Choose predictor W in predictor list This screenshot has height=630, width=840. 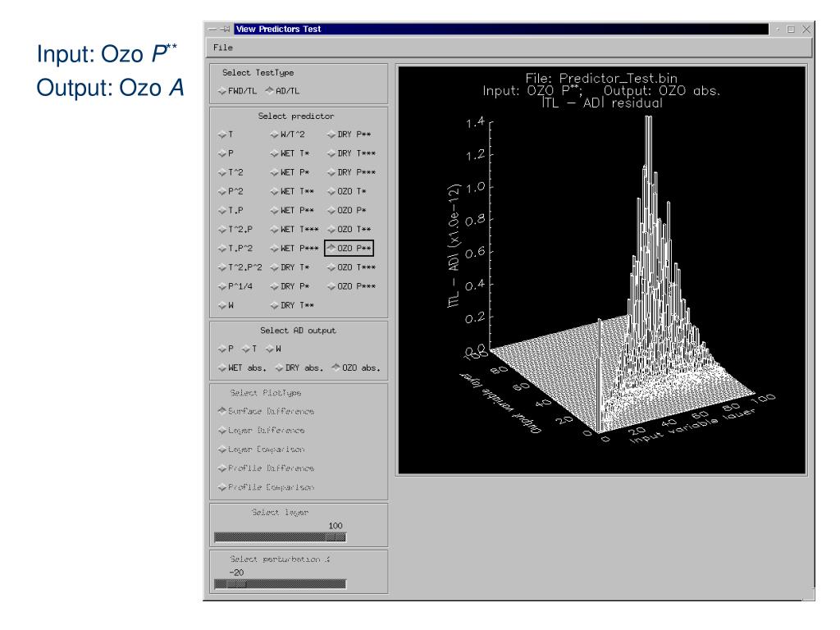pos(226,305)
